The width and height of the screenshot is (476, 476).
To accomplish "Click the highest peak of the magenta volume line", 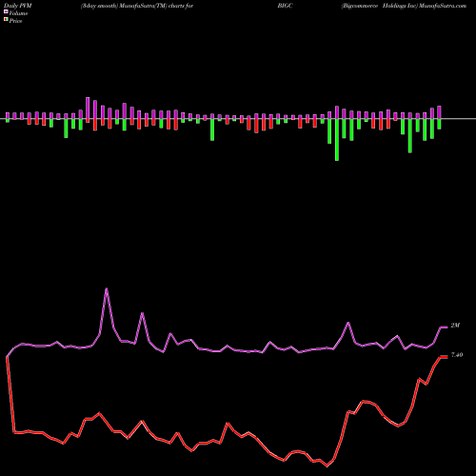I will [107, 288].
